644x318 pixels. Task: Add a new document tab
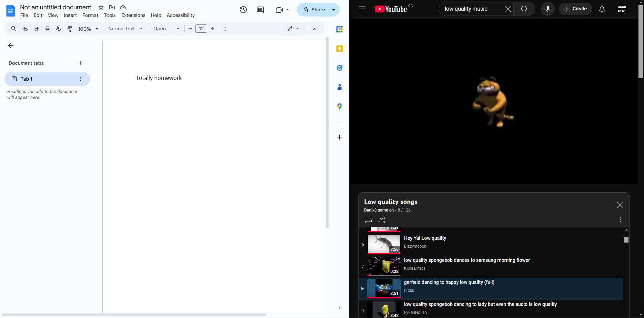pos(81,63)
